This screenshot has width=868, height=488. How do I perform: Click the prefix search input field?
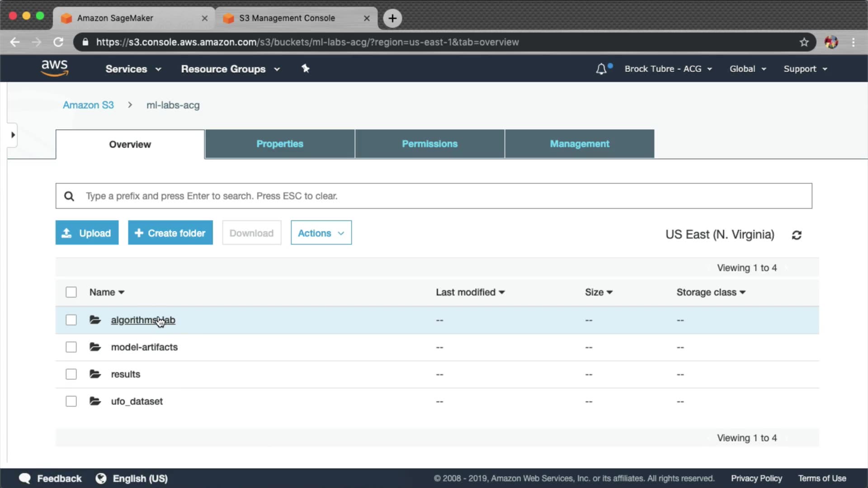tap(434, 196)
